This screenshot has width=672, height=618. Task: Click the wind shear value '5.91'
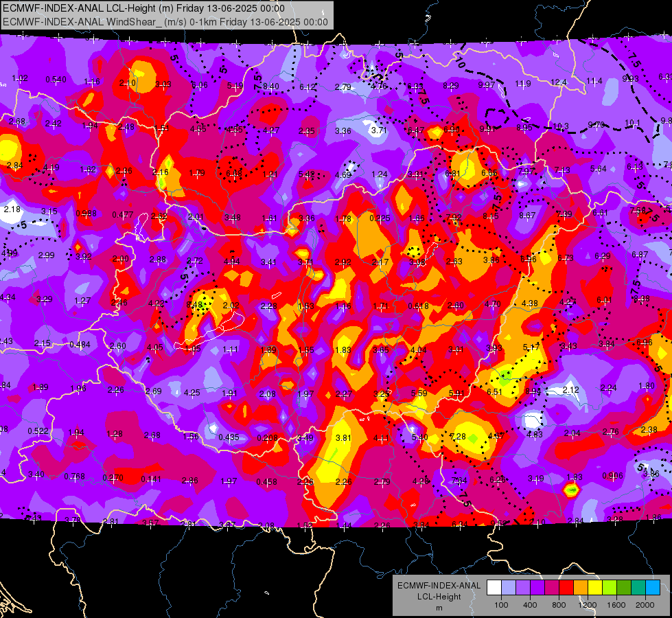coord(457,393)
